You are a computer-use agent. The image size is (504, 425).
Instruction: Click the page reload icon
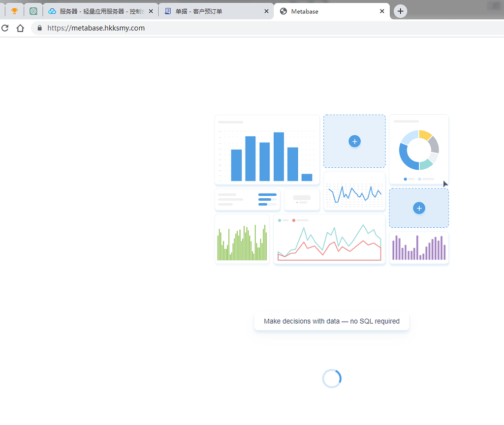(5, 28)
